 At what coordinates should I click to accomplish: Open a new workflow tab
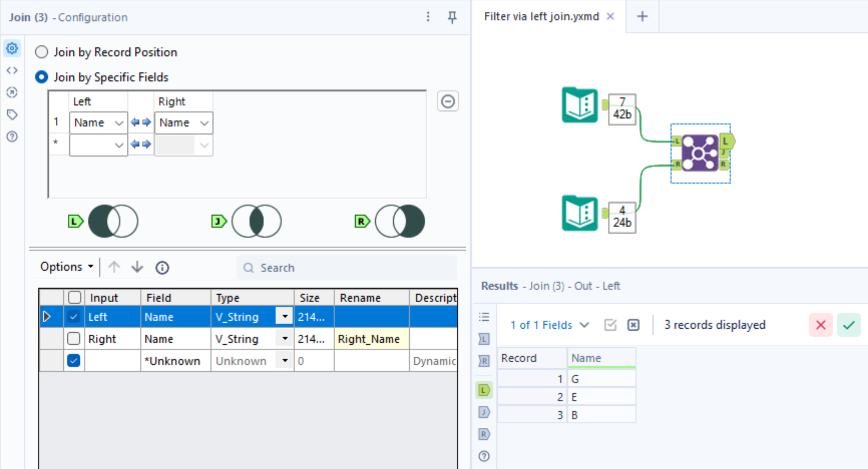[x=642, y=16]
